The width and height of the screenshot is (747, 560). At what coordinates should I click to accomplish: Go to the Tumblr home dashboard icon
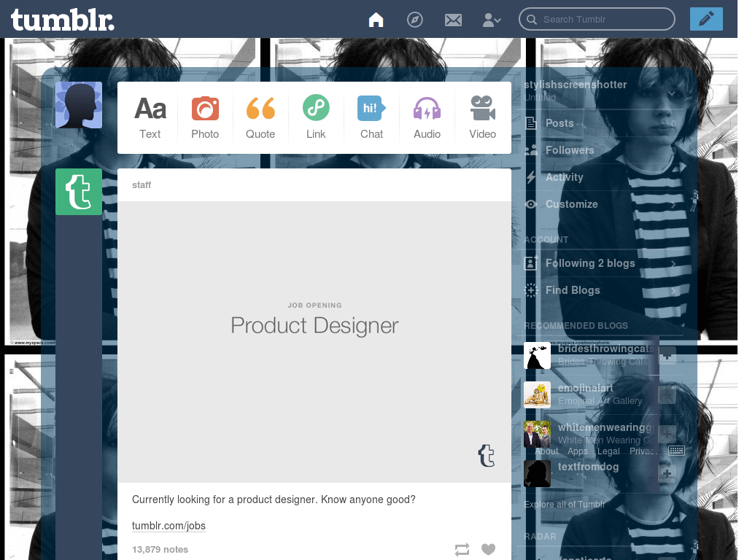pos(376,20)
